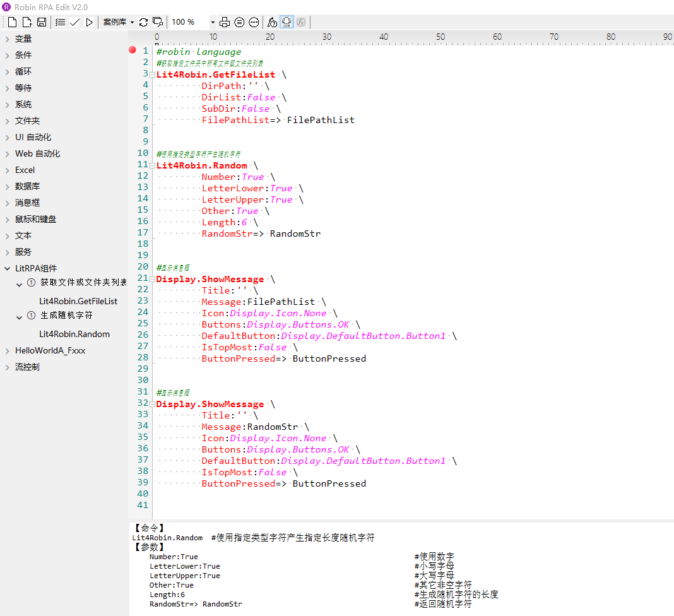Click Message:FilePathList on line 23
The width and height of the screenshot is (674, 616).
tap(258, 302)
